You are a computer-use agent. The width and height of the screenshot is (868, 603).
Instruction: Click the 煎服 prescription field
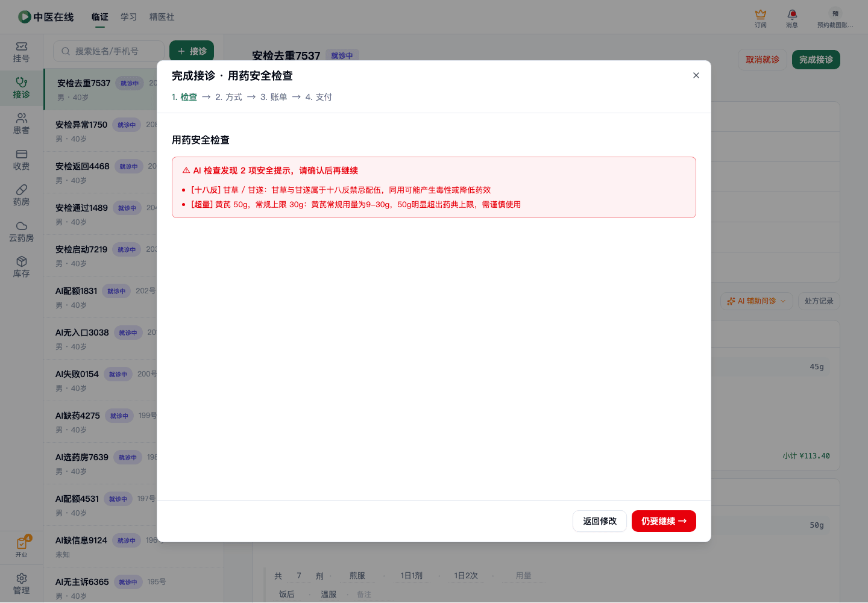tap(357, 576)
